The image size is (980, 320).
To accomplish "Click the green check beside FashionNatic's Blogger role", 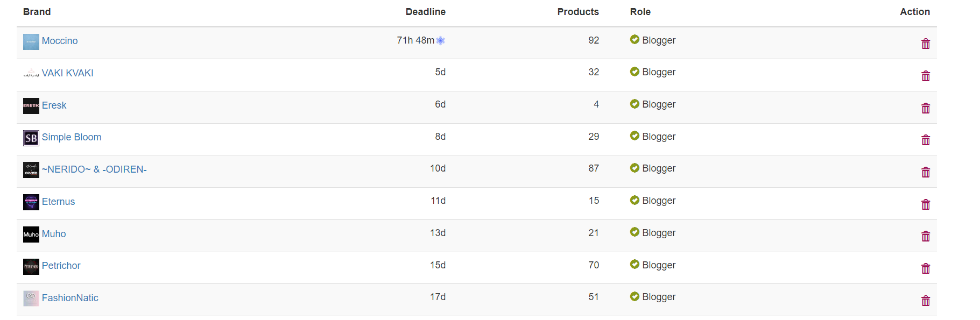I will click(x=634, y=296).
